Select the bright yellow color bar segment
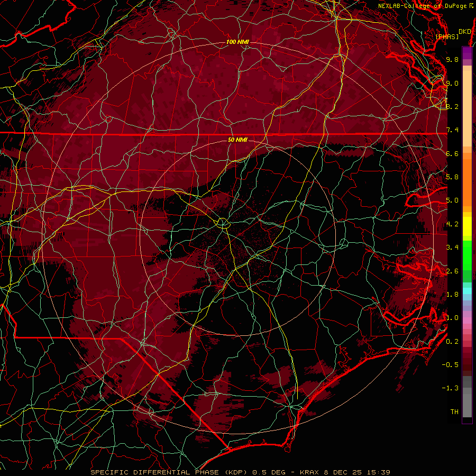This screenshot has width=476, height=476. pos(467,226)
